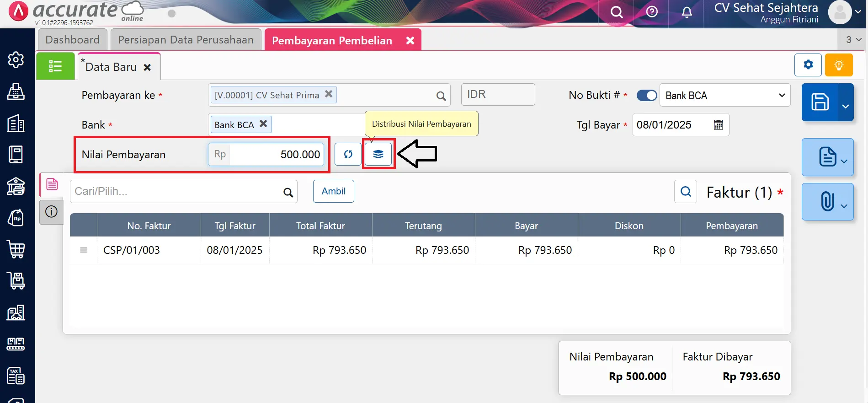Viewport: 868px width, 403px height.
Task: Click the Pembayaran column header
Action: 732,226
